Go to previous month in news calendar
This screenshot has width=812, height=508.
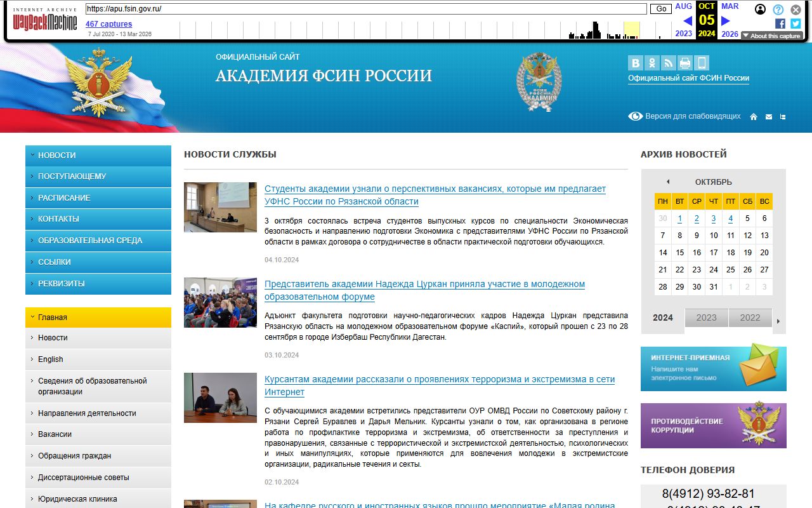click(667, 182)
